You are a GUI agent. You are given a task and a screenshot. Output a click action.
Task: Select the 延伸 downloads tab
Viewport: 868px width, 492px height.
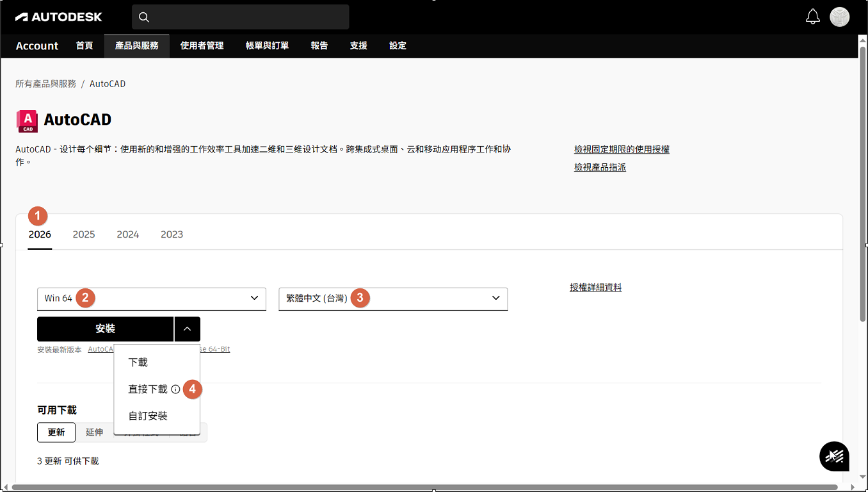95,432
